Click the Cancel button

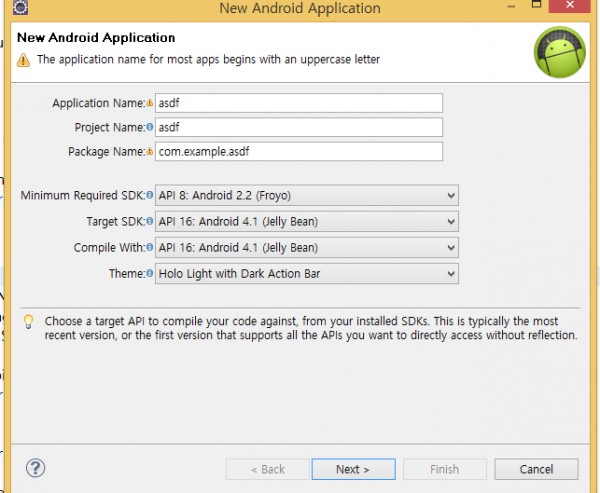coord(536,469)
